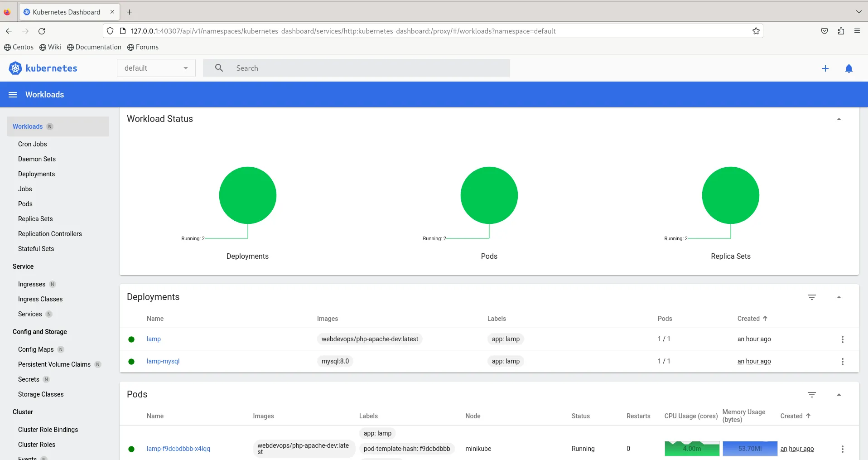This screenshot has width=868, height=460.
Task: Filter the Deployments list
Action: coord(812,297)
